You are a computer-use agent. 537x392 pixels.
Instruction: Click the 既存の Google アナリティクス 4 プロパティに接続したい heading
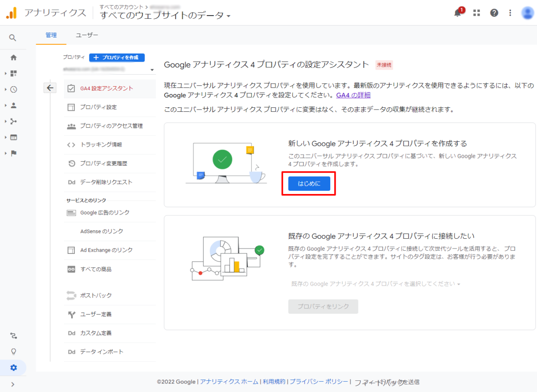[381, 236]
